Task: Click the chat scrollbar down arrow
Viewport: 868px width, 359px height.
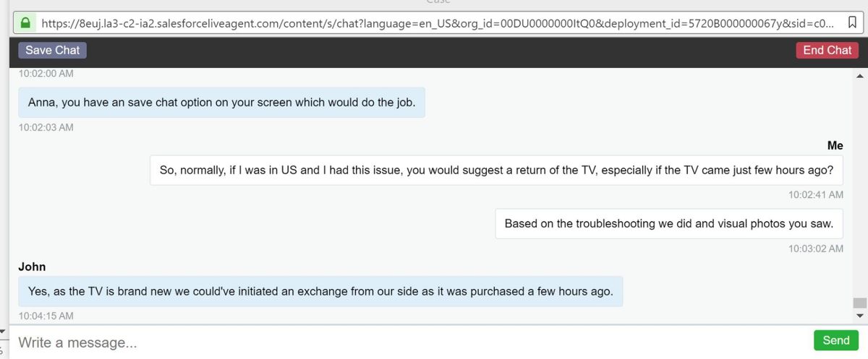Action: pyautogui.click(x=860, y=316)
